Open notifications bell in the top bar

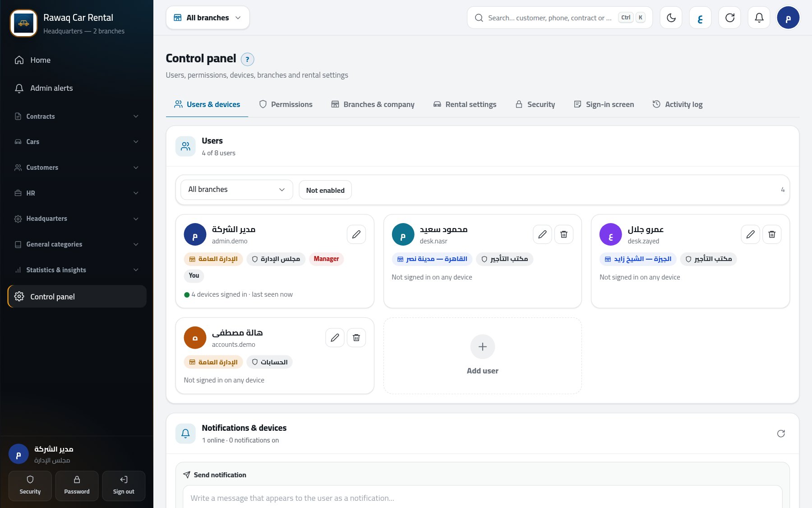(x=759, y=18)
